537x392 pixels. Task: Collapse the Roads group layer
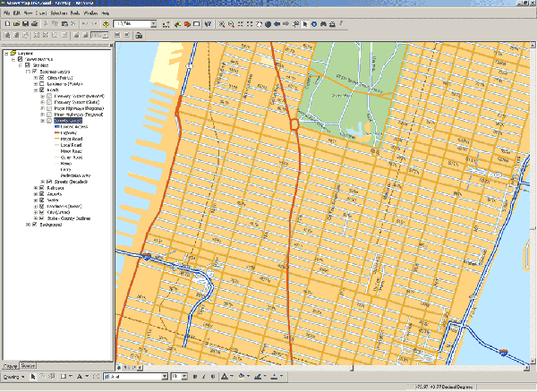point(35,90)
